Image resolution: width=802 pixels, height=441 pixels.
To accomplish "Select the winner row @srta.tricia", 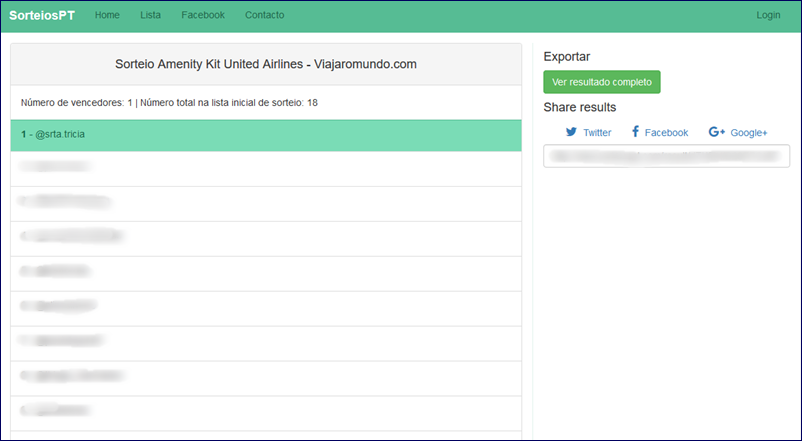I will click(266, 135).
